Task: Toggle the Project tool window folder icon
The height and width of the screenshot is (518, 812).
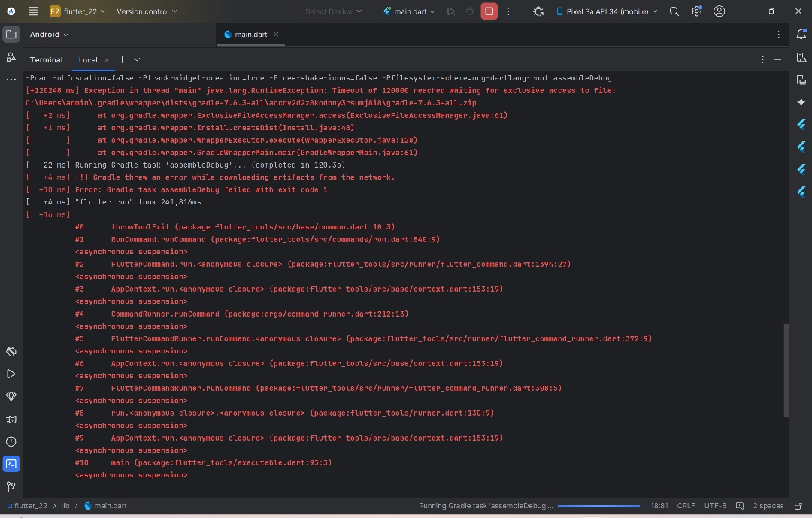Action: coord(11,34)
